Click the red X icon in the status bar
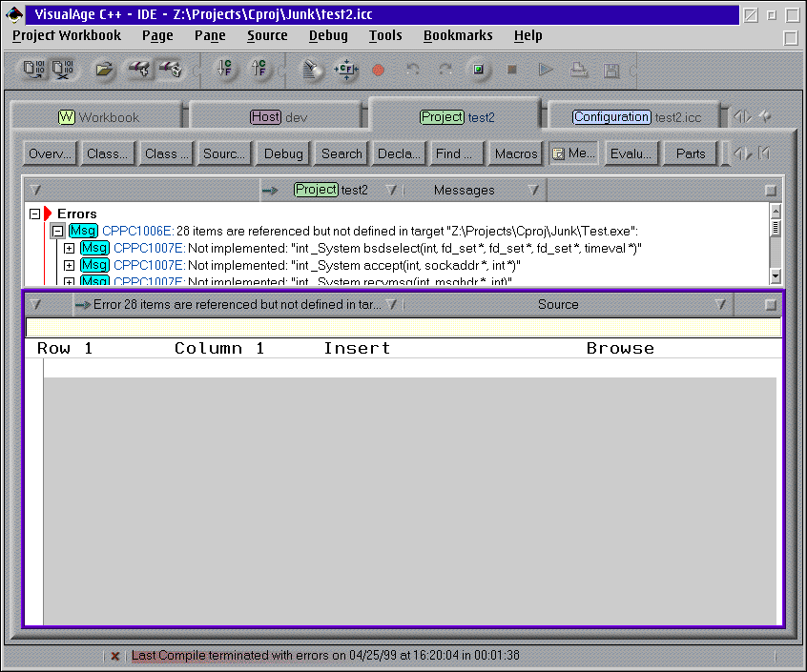The height and width of the screenshot is (672, 807). (115, 656)
